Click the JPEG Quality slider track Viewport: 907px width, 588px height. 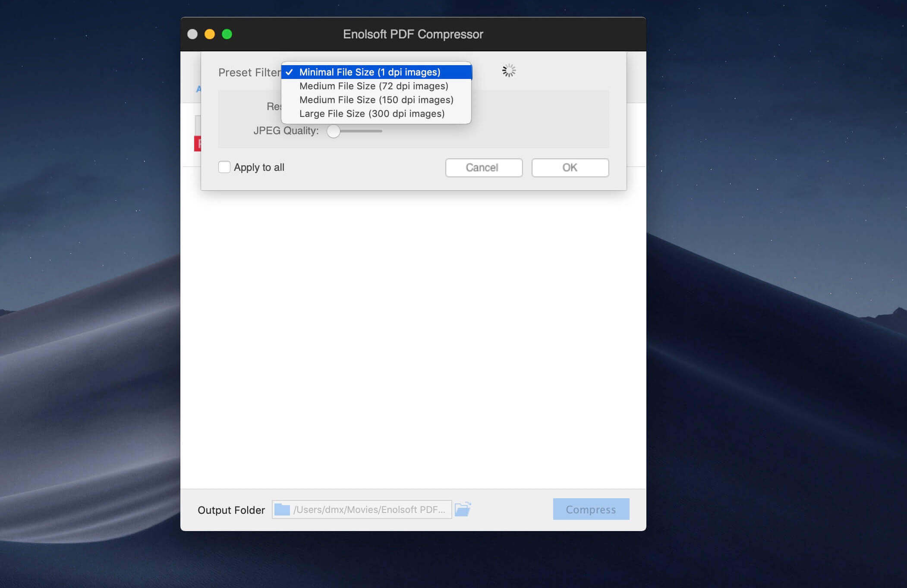click(362, 131)
